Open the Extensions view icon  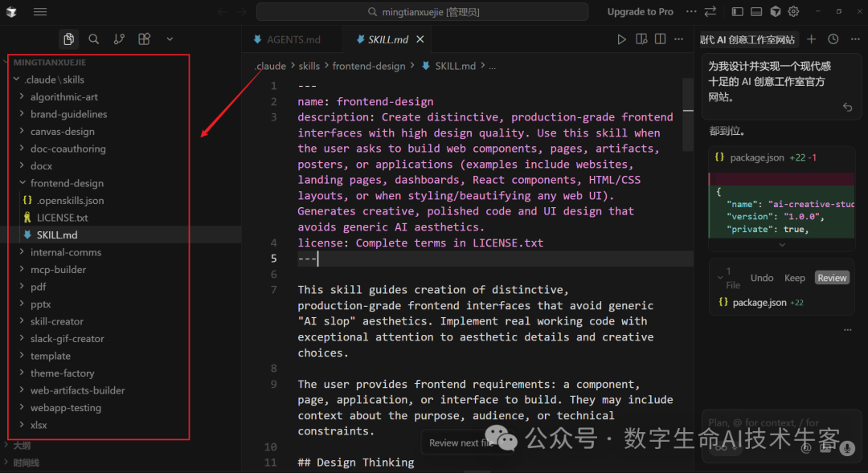tap(144, 39)
